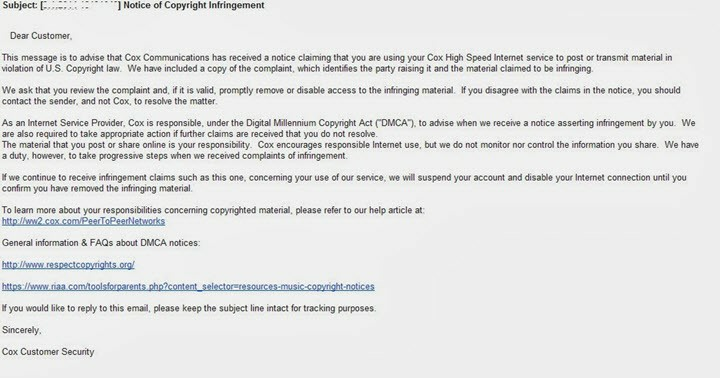Open the respectcopyrights.org link

68,265
